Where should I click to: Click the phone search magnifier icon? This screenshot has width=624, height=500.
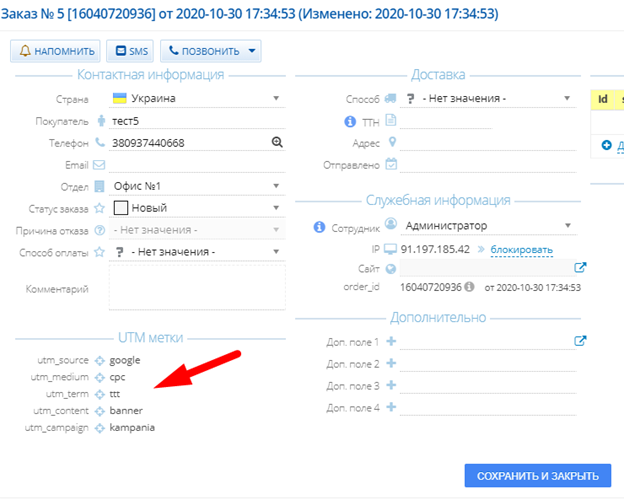277,142
